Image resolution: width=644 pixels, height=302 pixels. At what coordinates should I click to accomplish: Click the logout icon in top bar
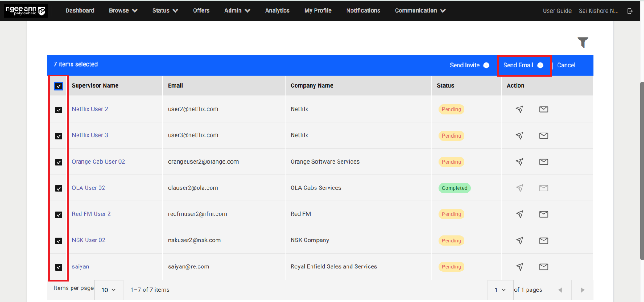point(630,11)
